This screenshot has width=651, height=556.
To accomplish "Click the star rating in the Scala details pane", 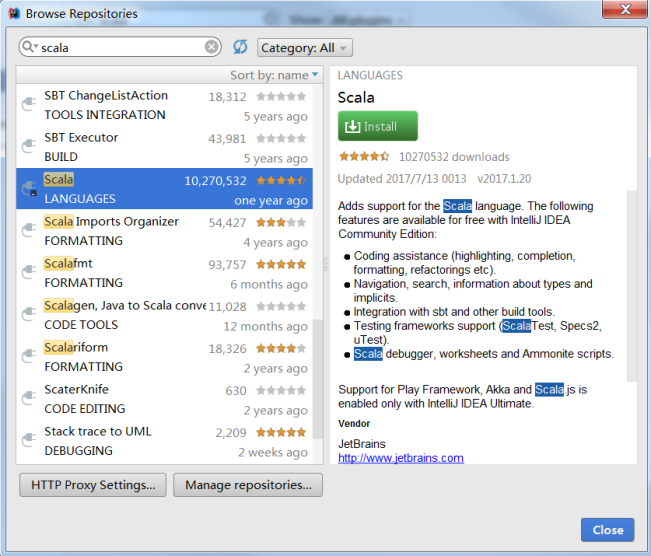I will [364, 157].
